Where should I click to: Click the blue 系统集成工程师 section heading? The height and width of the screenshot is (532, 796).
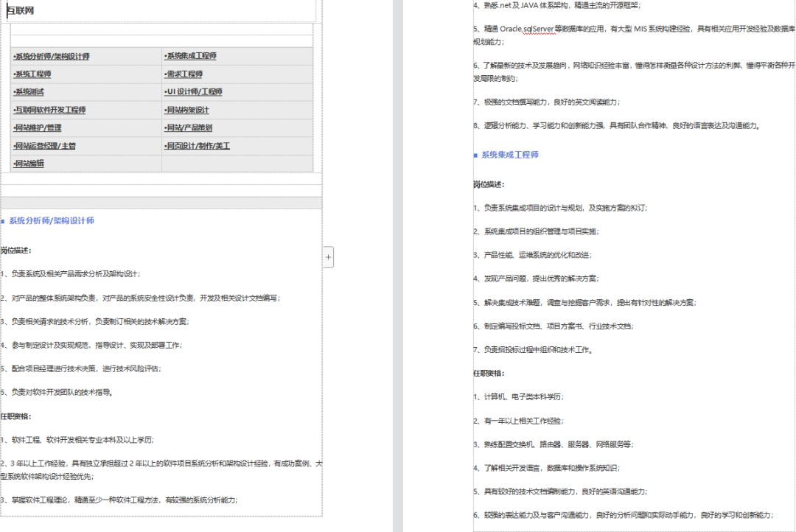pyautogui.click(x=510, y=155)
